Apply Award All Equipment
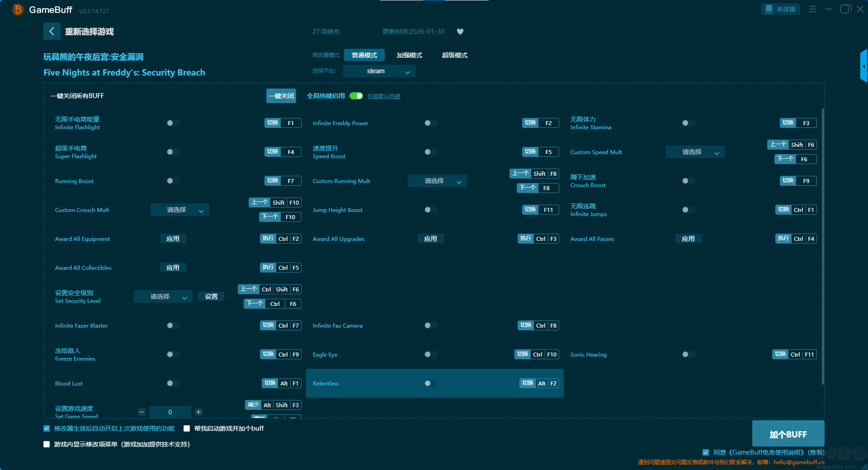The image size is (868, 470). pos(173,239)
